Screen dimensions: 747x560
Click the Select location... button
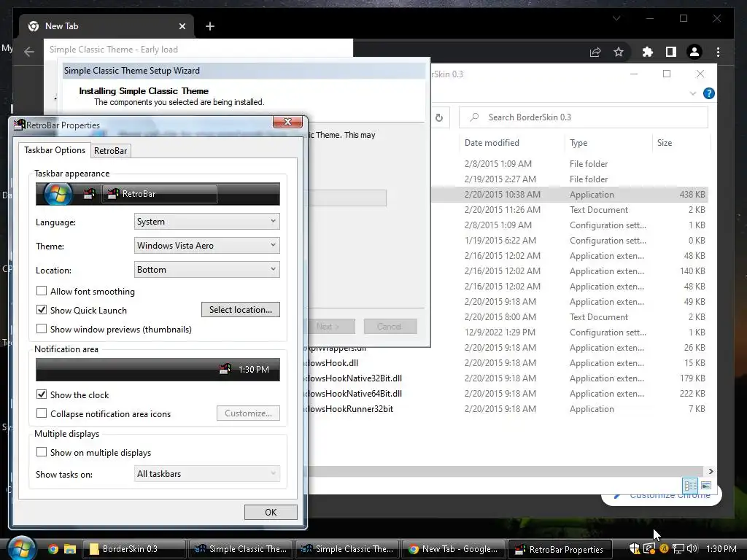pos(241,309)
